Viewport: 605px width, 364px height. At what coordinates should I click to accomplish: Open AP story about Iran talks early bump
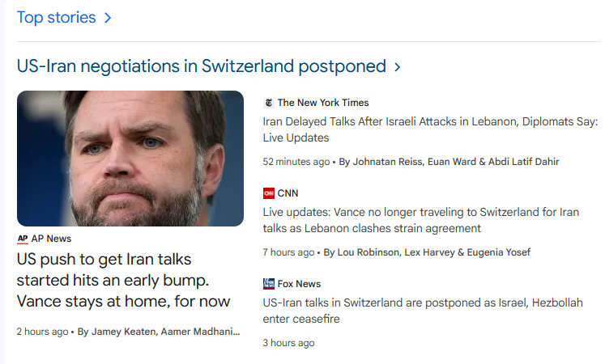pos(123,280)
